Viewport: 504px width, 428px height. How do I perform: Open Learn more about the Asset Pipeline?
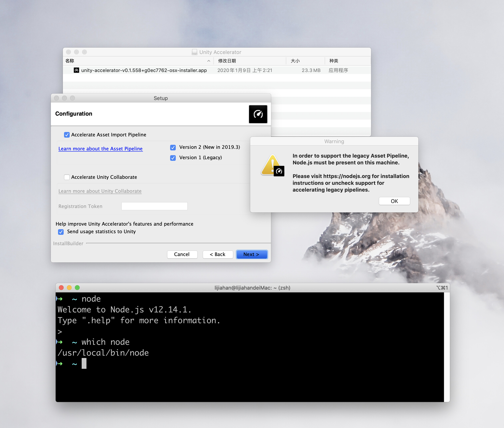(100, 148)
